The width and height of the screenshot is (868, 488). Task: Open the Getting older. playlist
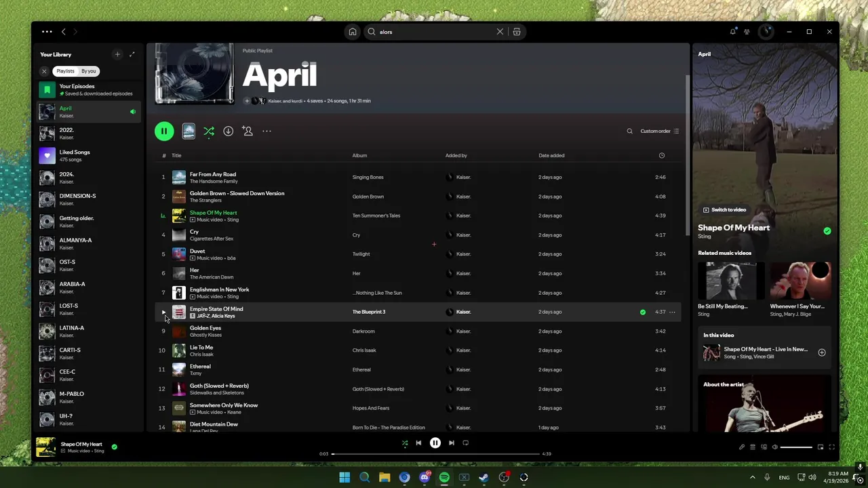[90, 222]
